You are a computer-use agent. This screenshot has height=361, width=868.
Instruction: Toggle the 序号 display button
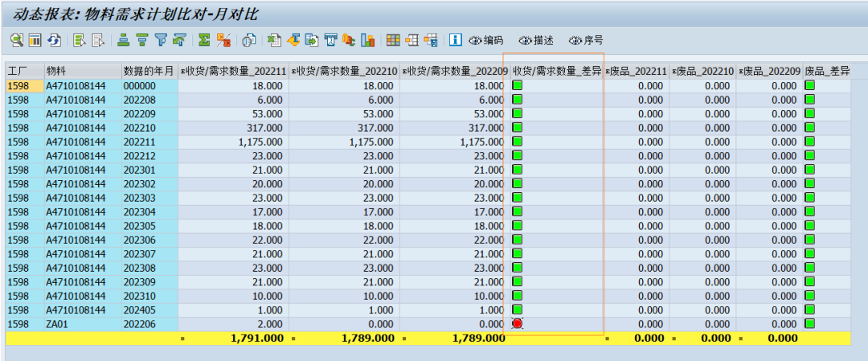coord(586,40)
